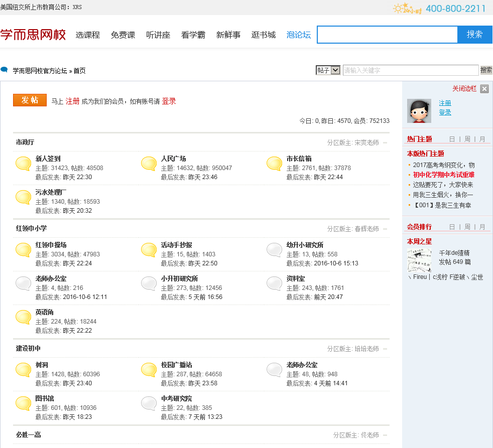Open the 泡论坛 navigation item
This screenshot has height=448, width=493.
click(299, 35)
